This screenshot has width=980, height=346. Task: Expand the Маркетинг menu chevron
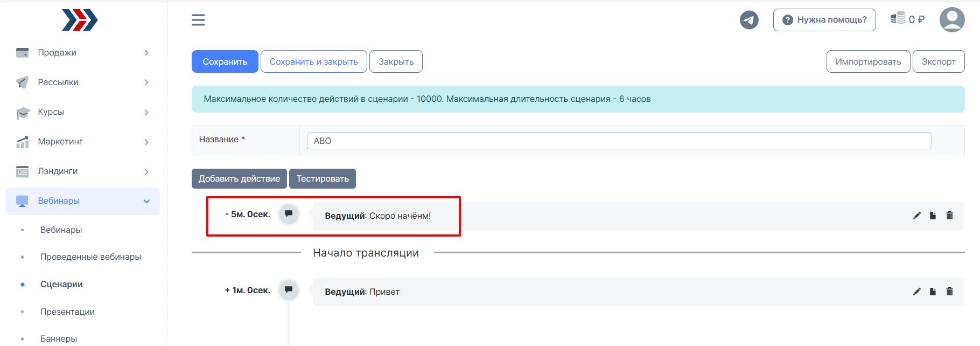[146, 142]
